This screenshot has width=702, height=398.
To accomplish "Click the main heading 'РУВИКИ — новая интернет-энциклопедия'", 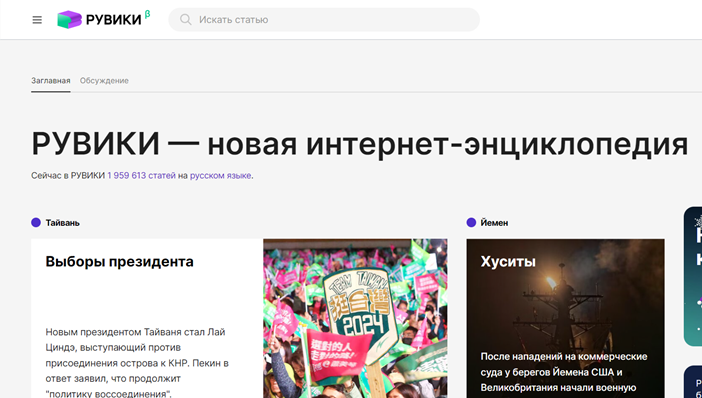I will tap(360, 144).
